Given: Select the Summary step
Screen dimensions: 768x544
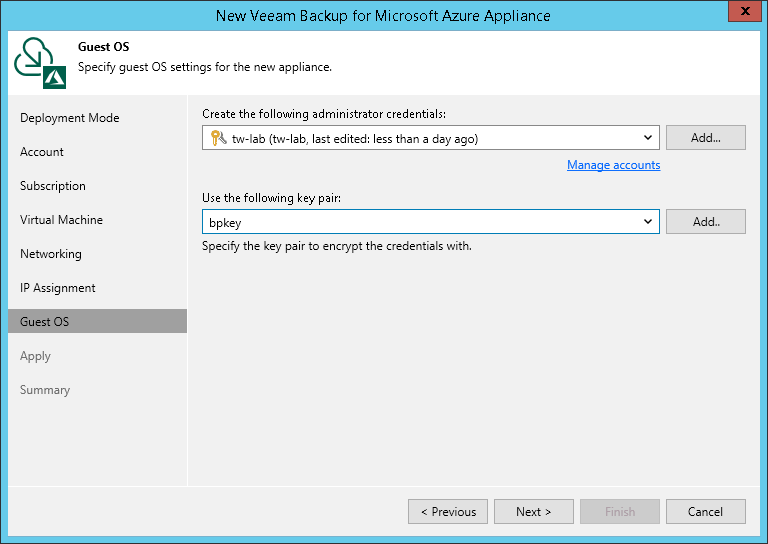Looking at the screenshot, I should pos(45,390).
